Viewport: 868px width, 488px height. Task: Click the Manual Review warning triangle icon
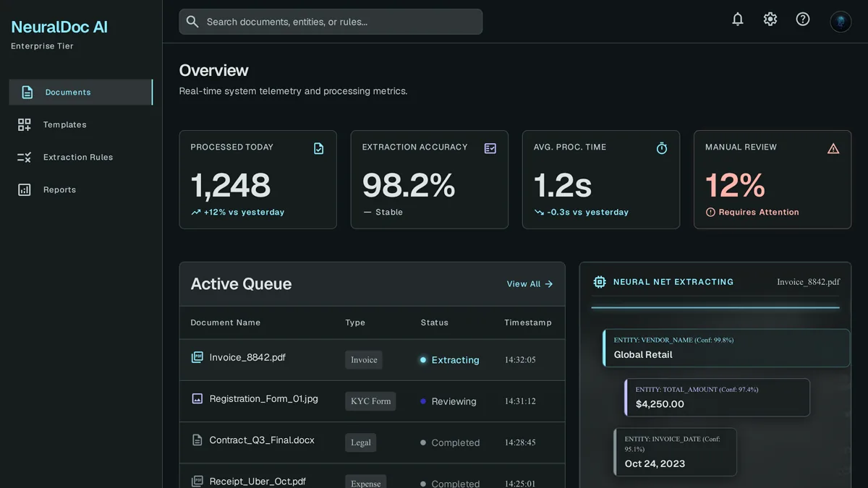point(833,148)
